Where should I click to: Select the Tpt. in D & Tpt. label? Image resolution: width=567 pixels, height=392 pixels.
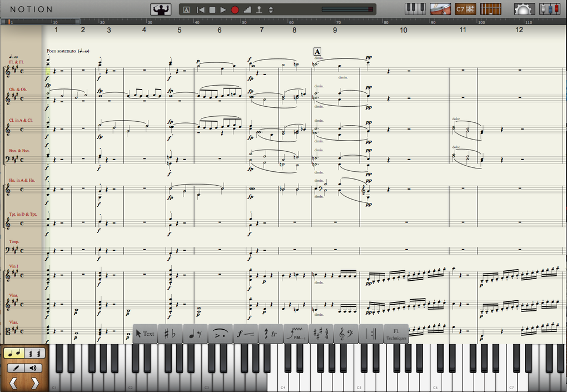pos(23,214)
